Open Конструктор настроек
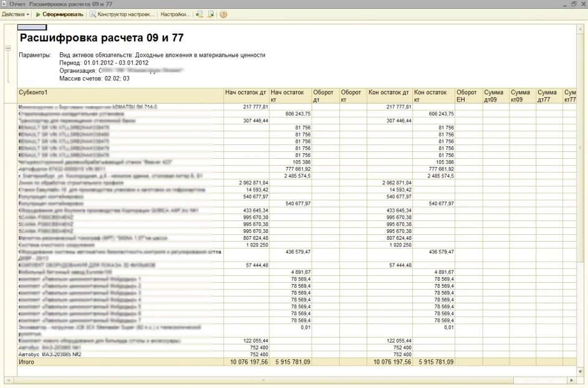The image size is (588, 388). click(x=122, y=14)
